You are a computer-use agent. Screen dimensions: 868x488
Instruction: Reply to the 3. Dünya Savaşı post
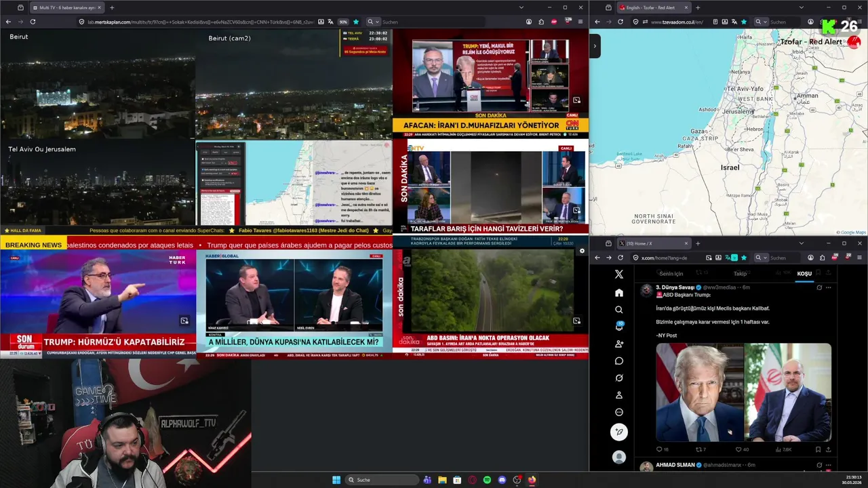[662, 449]
